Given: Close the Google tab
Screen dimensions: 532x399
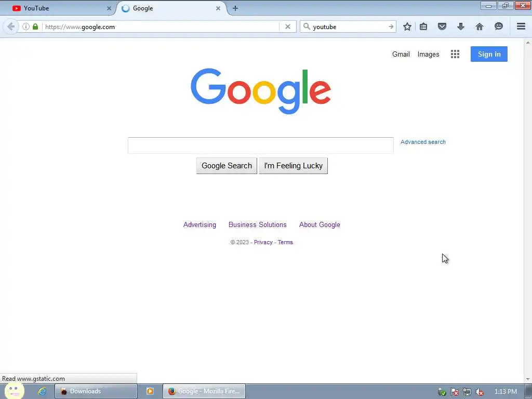Looking at the screenshot, I should [218, 8].
